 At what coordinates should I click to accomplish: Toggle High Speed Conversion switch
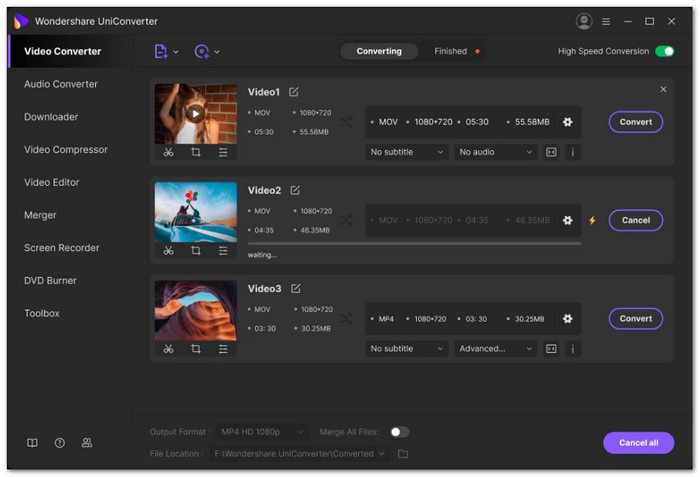(x=664, y=51)
